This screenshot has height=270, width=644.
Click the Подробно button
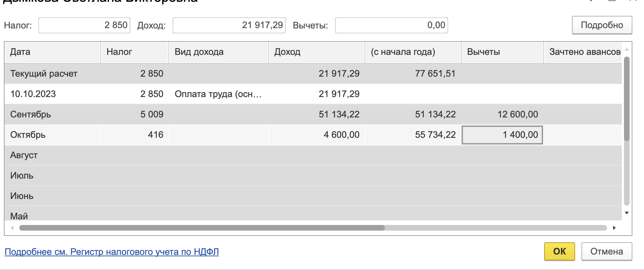click(x=602, y=25)
